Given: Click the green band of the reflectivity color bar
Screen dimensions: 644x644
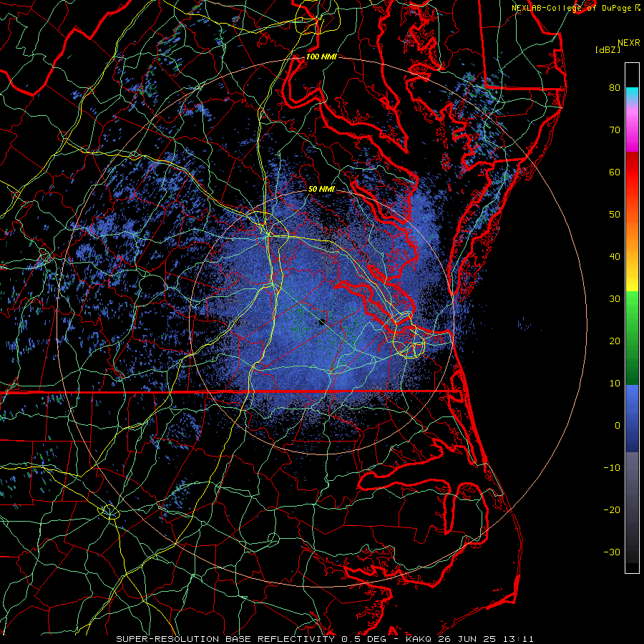Looking at the screenshot, I should tap(632, 338).
